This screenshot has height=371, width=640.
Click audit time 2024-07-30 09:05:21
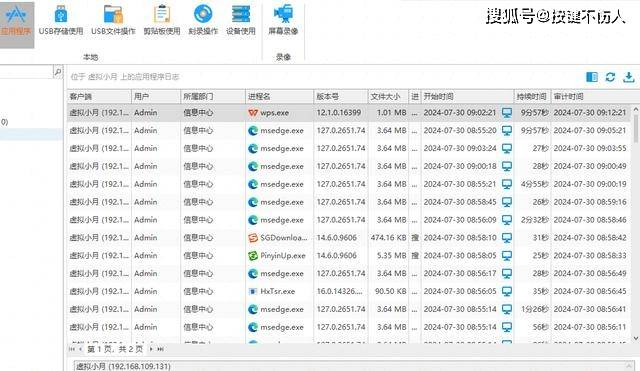point(590,131)
